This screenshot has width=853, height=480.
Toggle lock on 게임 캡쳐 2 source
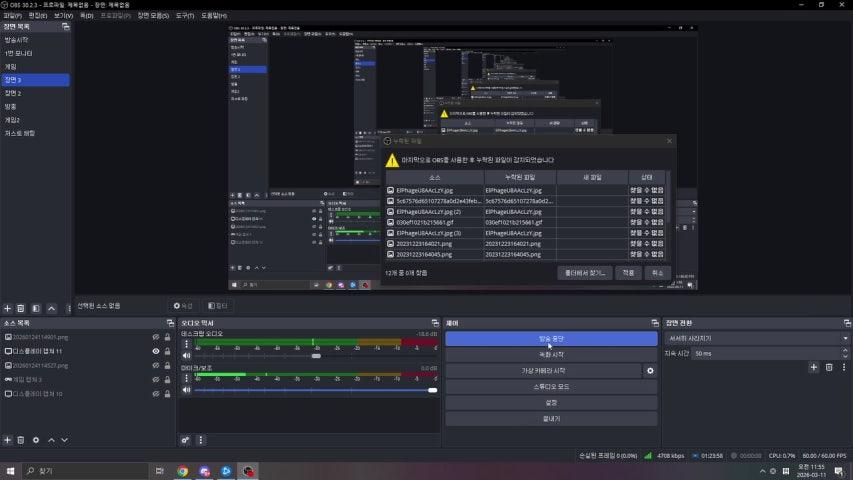[168, 379]
